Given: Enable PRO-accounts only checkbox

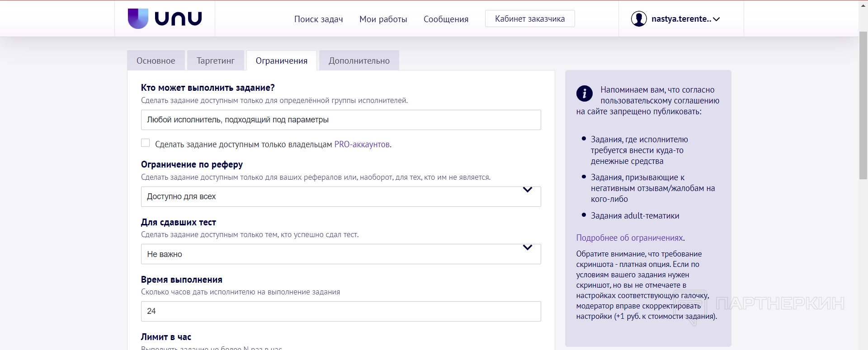Looking at the screenshot, I should pyautogui.click(x=145, y=143).
